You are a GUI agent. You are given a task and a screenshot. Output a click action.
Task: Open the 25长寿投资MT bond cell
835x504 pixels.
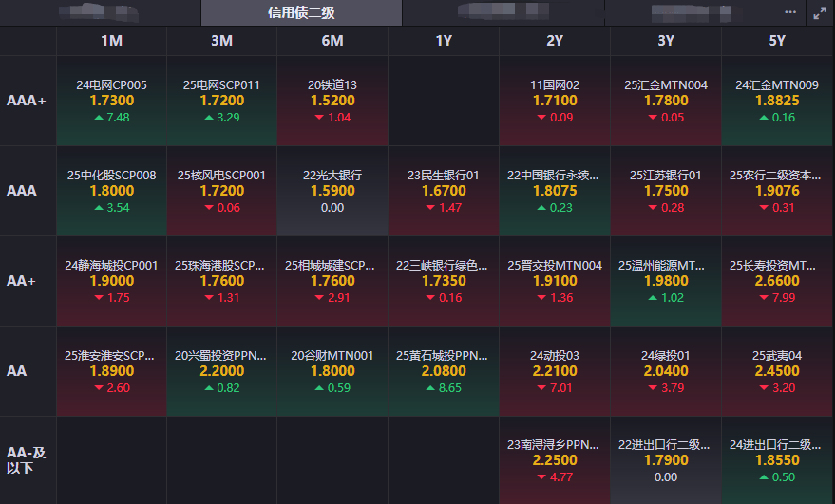(x=777, y=281)
